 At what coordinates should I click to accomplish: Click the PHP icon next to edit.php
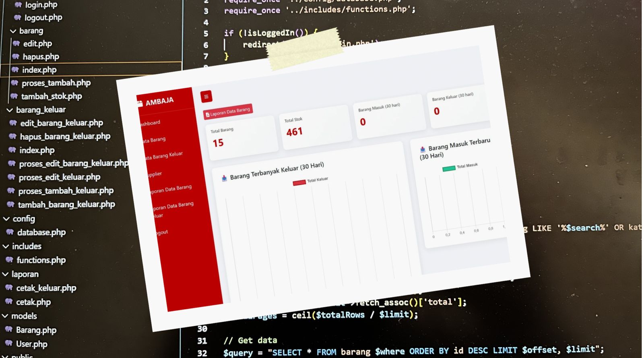click(x=16, y=43)
